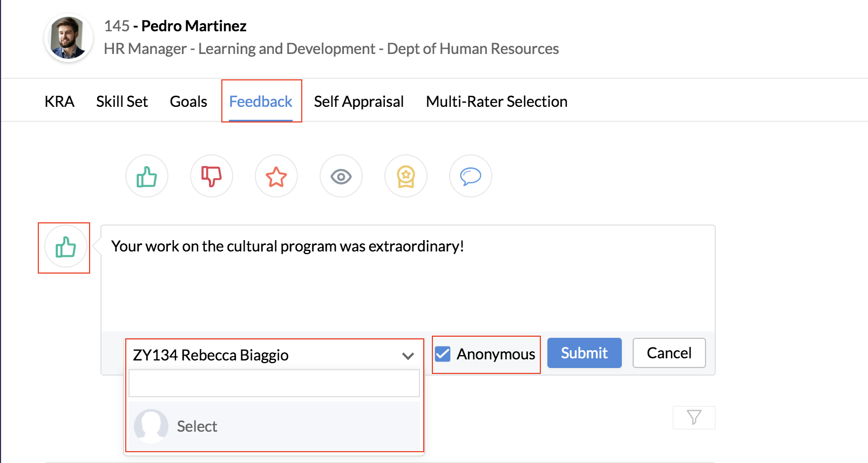868x463 pixels.
Task: Switch to Multi-Rater Selection tab
Action: (497, 101)
